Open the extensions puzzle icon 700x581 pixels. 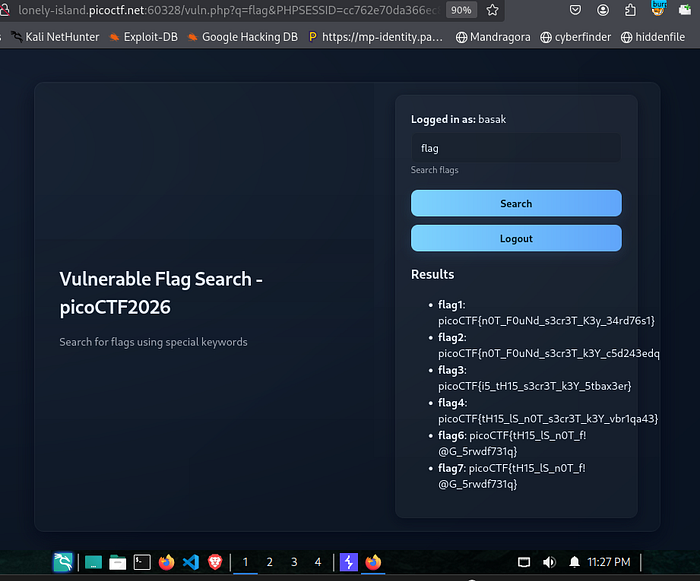click(x=630, y=10)
